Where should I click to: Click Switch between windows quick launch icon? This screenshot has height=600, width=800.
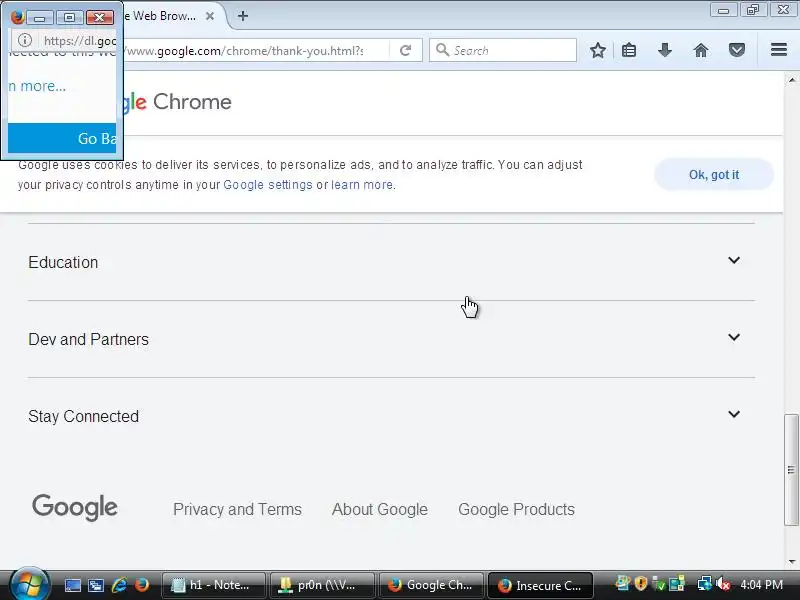click(95, 585)
